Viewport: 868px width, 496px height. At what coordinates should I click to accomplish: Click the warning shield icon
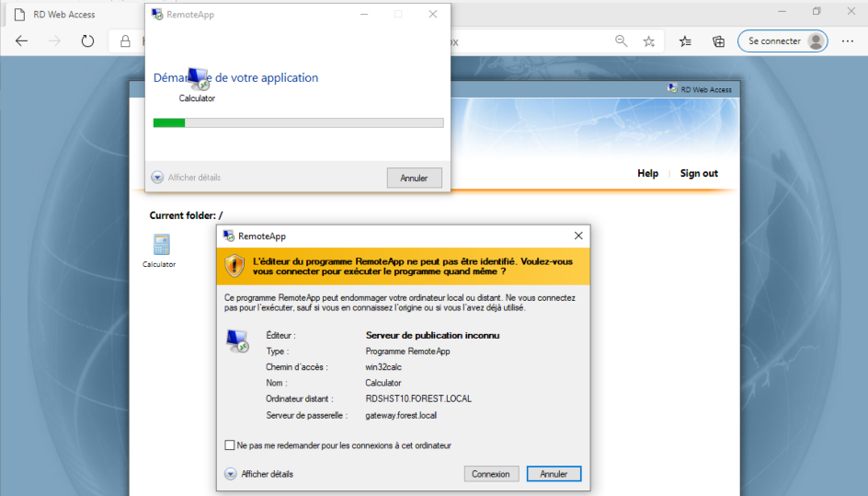(x=234, y=266)
